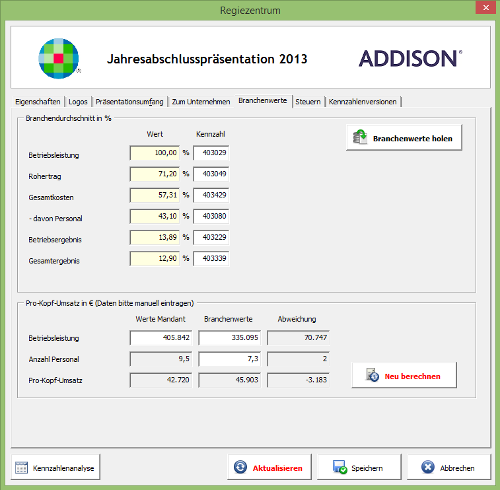
Task: Click the Regiezentrum window title
Action: click(250, 10)
